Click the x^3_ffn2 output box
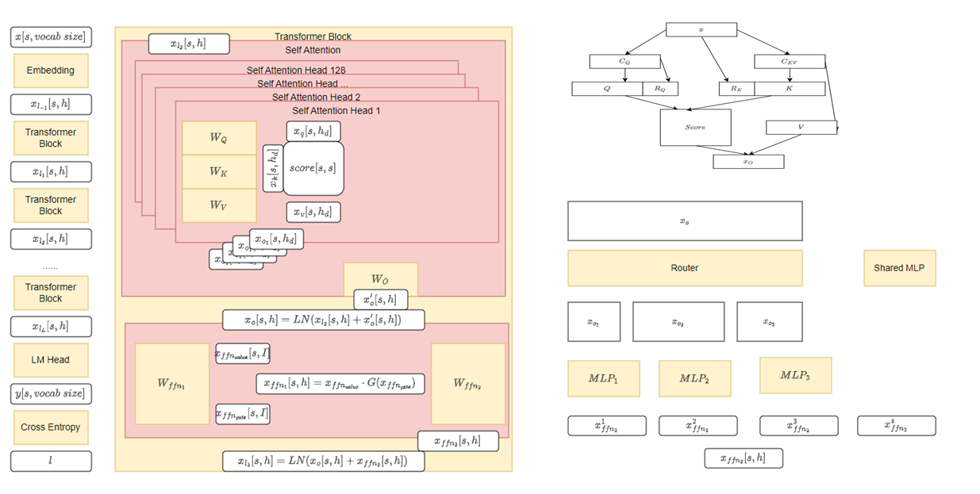This screenshot has height=494, width=980. tap(799, 426)
